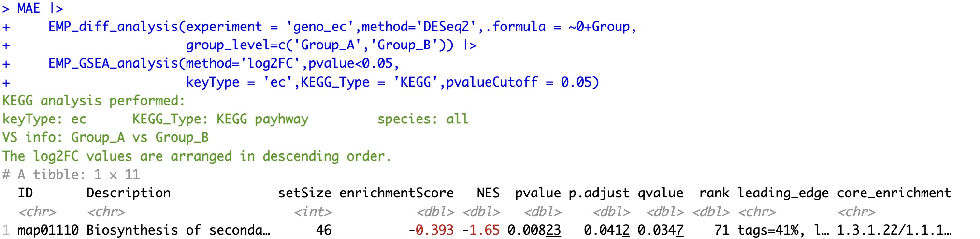Click the qvalue column header
The width and height of the screenshot is (980, 239).
click(x=660, y=193)
